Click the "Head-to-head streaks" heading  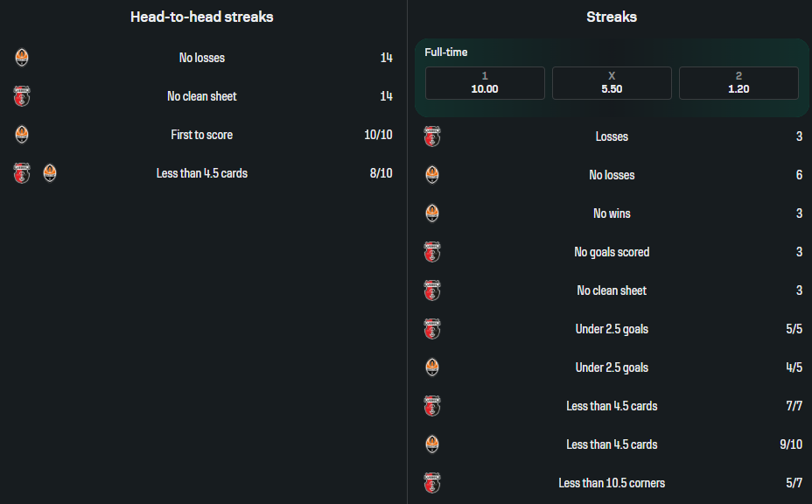(x=202, y=17)
